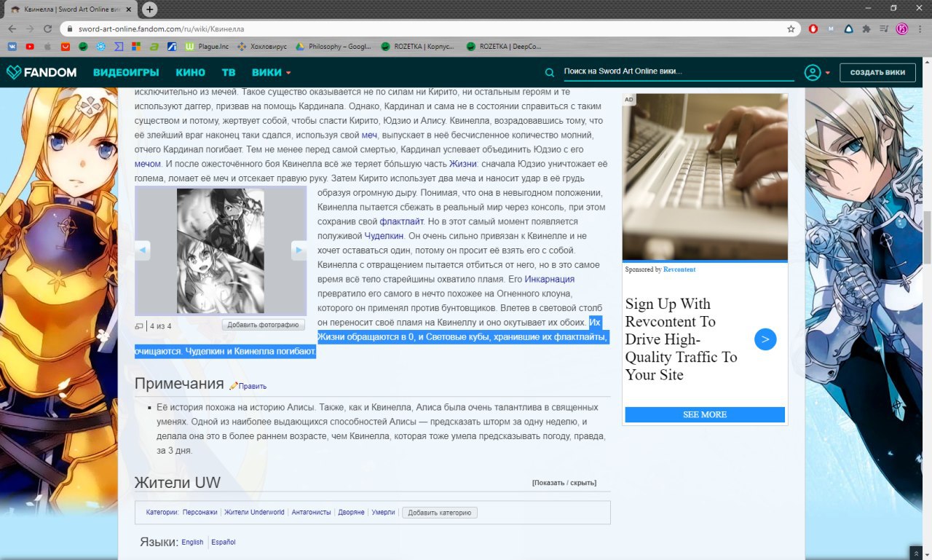Open the КИНО navigation item
Viewport: 932px width, 560px height.
point(190,73)
